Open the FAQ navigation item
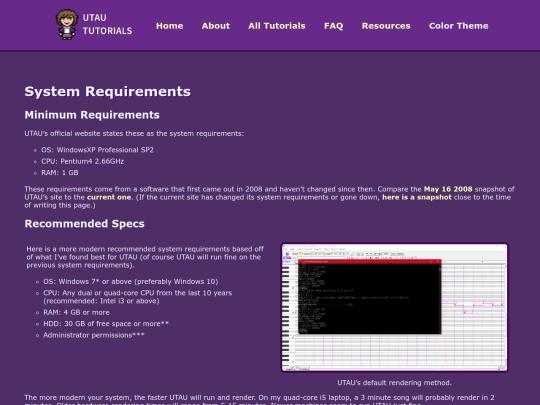The height and width of the screenshot is (405, 540). coord(333,26)
